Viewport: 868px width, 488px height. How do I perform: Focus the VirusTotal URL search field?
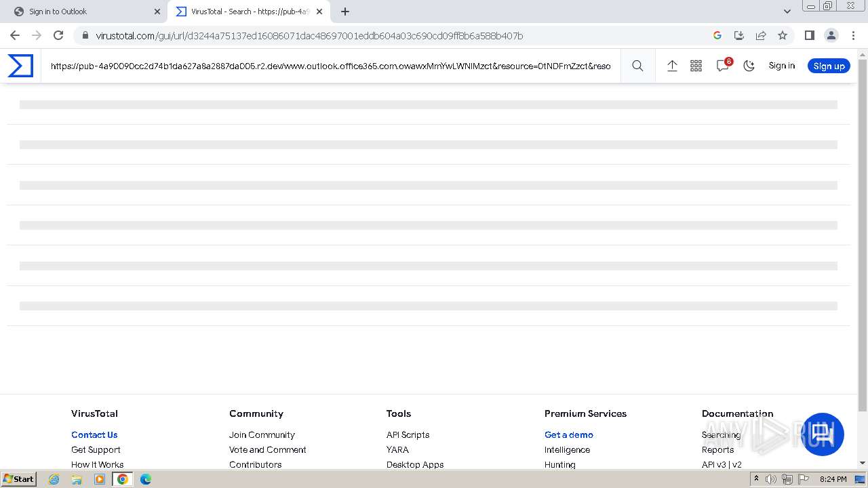click(331, 66)
